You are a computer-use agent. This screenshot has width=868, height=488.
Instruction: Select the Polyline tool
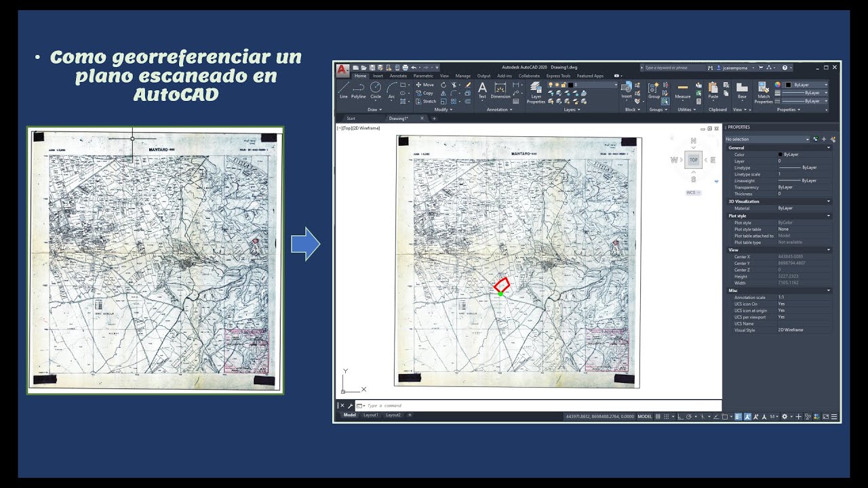pos(358,89)
